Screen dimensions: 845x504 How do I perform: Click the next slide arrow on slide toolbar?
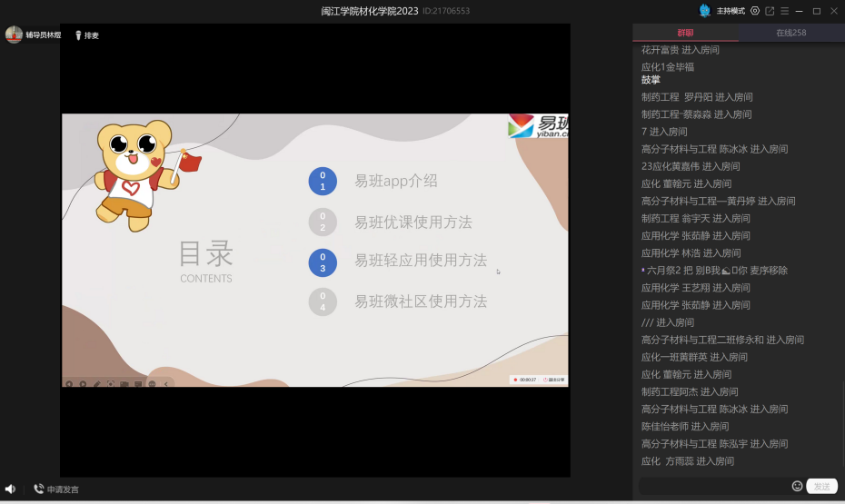pyautogui.click(x=83, y=384)
